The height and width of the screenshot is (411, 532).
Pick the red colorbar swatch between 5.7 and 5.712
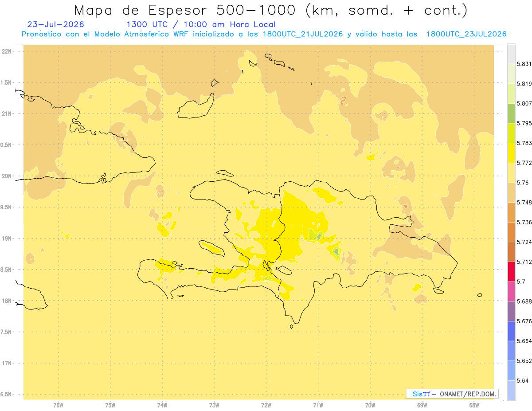click(511, 271)
